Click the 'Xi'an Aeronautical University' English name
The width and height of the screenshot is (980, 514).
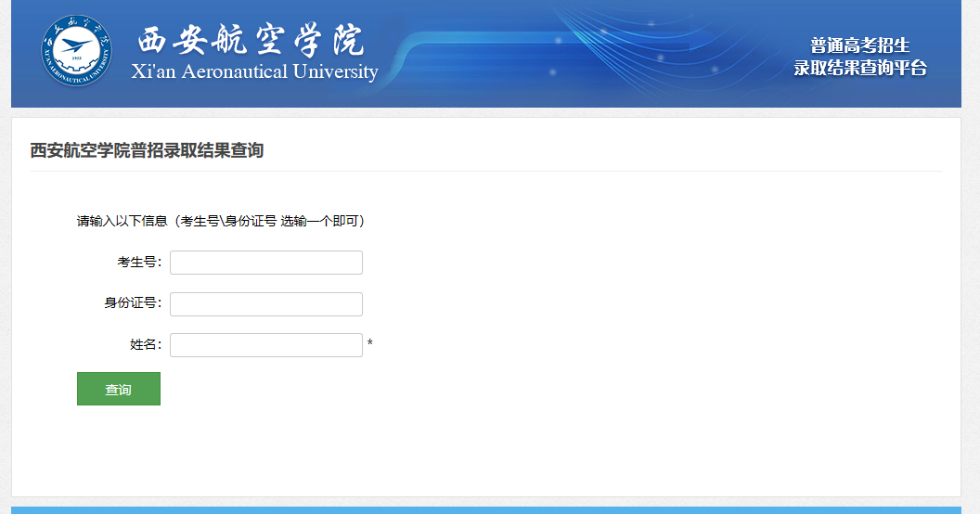pyautogui.click(x=254, y=71)
